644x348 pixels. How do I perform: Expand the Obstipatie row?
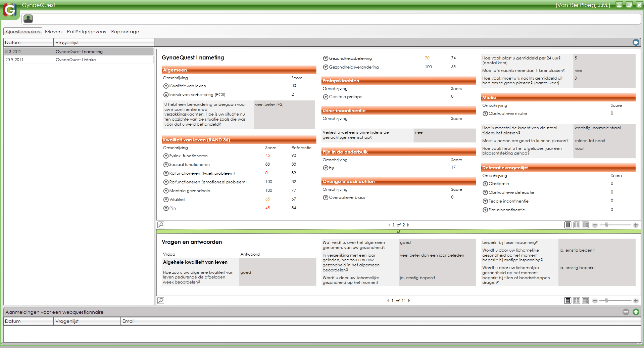pos(485,184)
